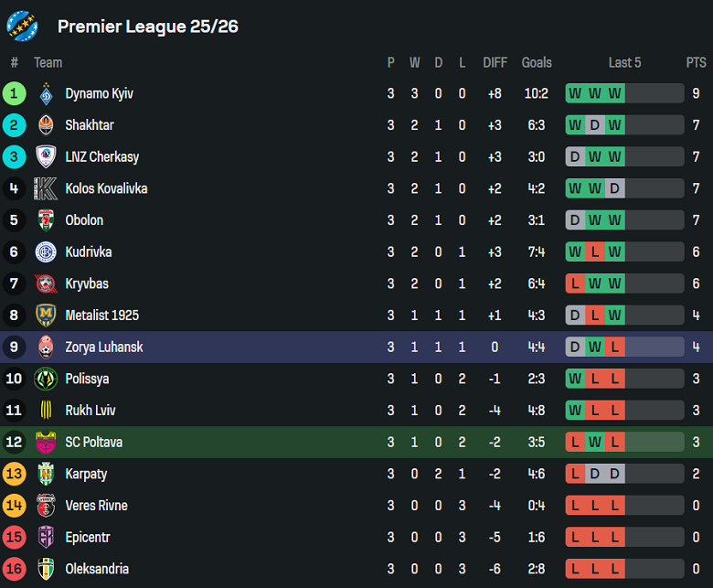Click the Goals column header

click(537, 62)
